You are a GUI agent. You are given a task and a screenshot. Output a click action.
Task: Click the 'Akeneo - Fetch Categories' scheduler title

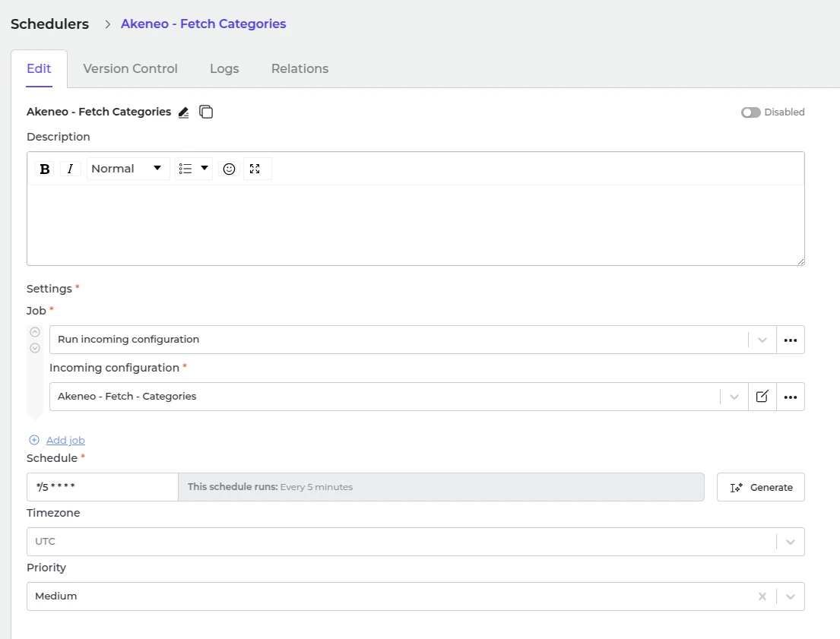tap(99, 112)
